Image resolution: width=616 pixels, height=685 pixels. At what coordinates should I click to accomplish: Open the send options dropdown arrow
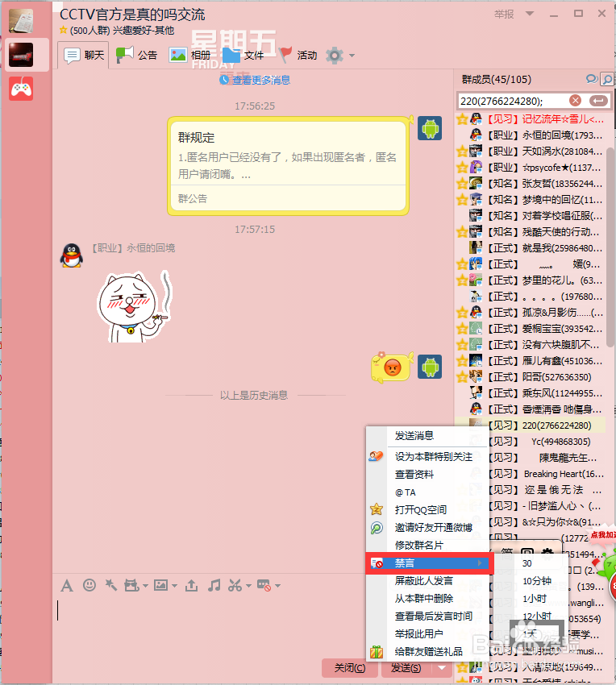442,667
